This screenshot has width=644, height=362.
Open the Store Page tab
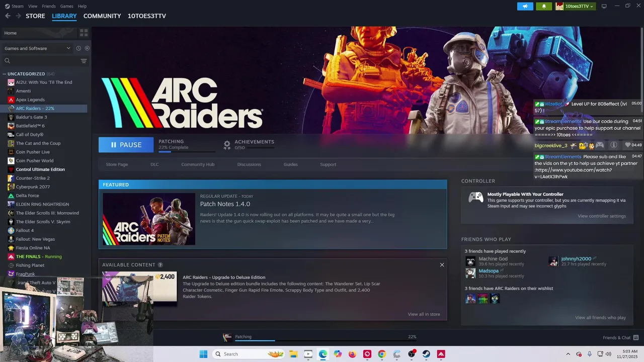click(x=117, y=164)
